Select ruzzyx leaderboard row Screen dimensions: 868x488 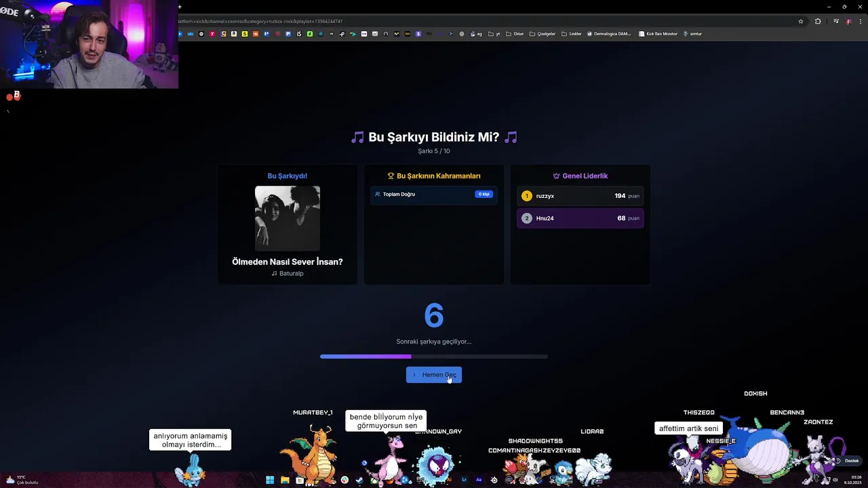(x=580, y=196)
